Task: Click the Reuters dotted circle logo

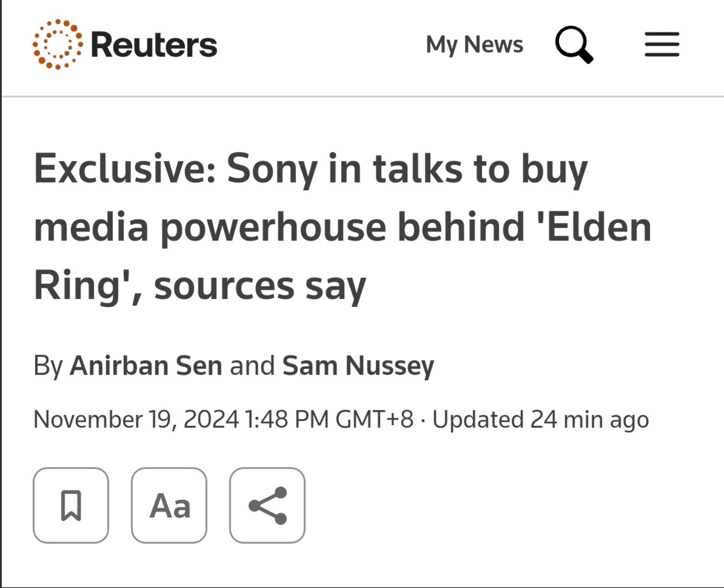Action: tap(57, 44)
